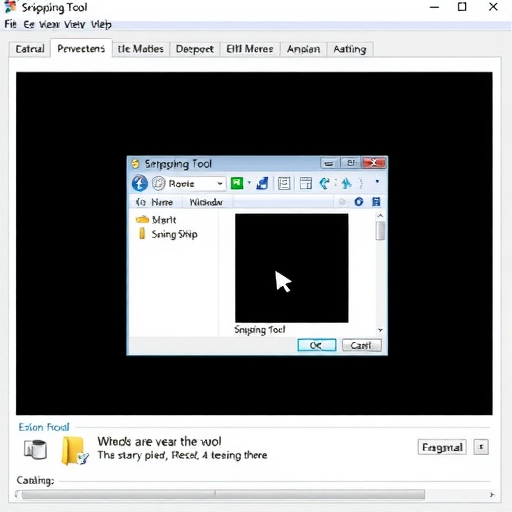Click the blue up arrow icon in the inner toolbar
This screenshot has width=512, height=512.
(x=347, y=183)
